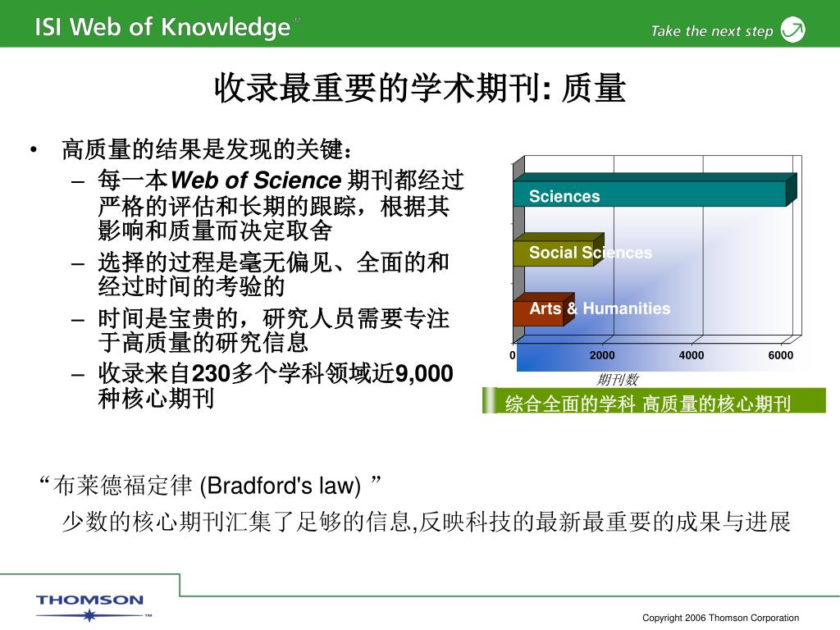840x630 pixels.
Task: Click the 2000 axis label
Action: pyautogui.click(x=602, y=355)
